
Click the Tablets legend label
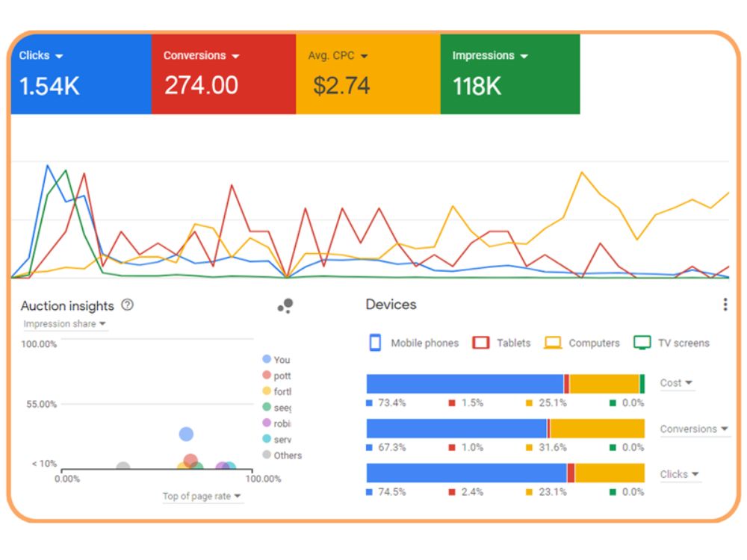coord(514,343)
